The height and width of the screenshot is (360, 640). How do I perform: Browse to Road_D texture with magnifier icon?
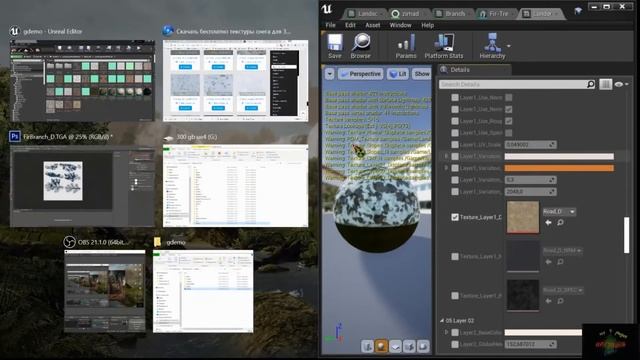[x=560, y=222]
